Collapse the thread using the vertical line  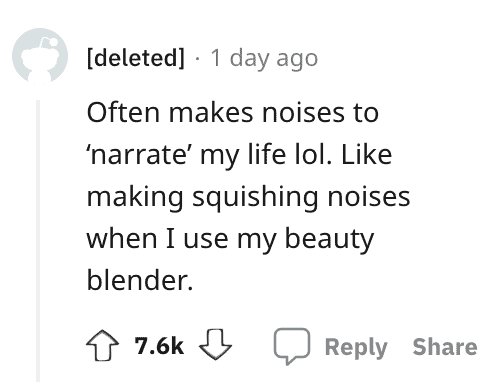pyautogui.click(x=38, y=241)
